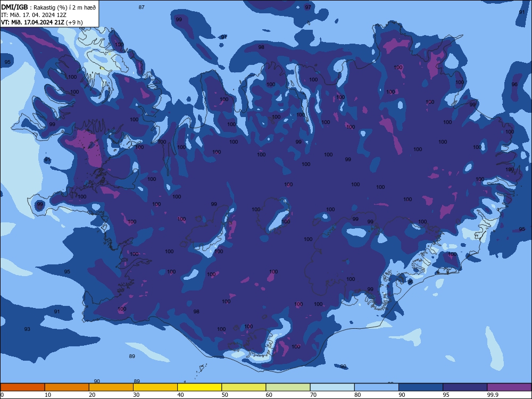The width and height of the screenshot is (532, 399).
Task: Click the legend scale label "80"
Action: click(x=358, y=395)
